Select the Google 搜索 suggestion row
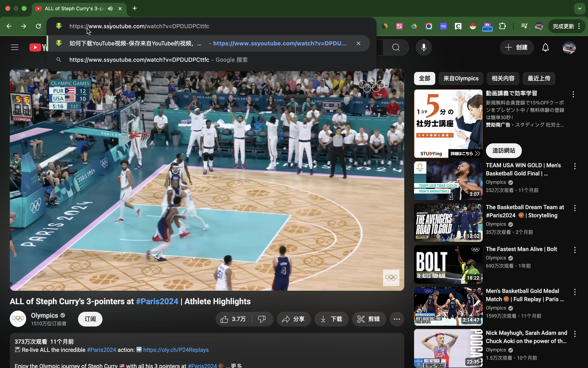Screen dimensions: 588x368 (x=208, y=60)
